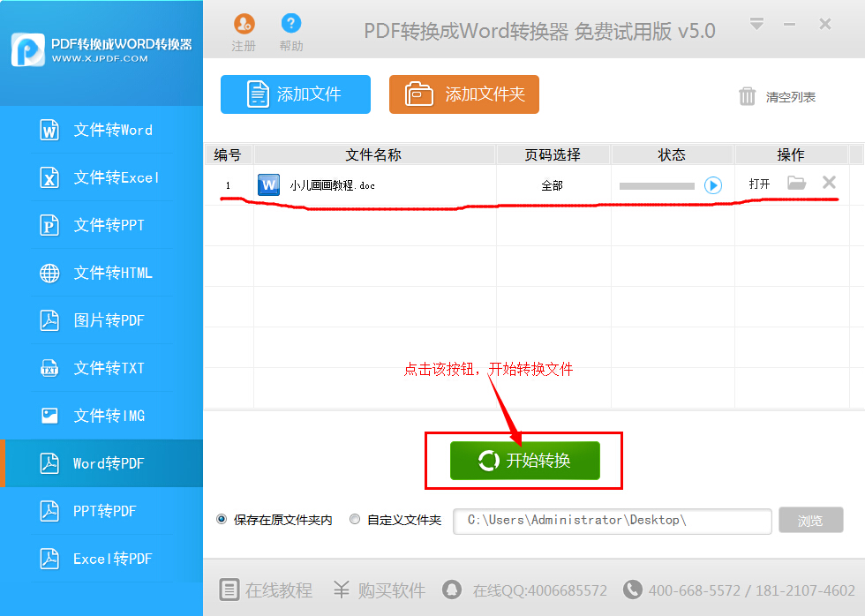Select 保存在原文件夹内 radio button

tap(222, 519)
